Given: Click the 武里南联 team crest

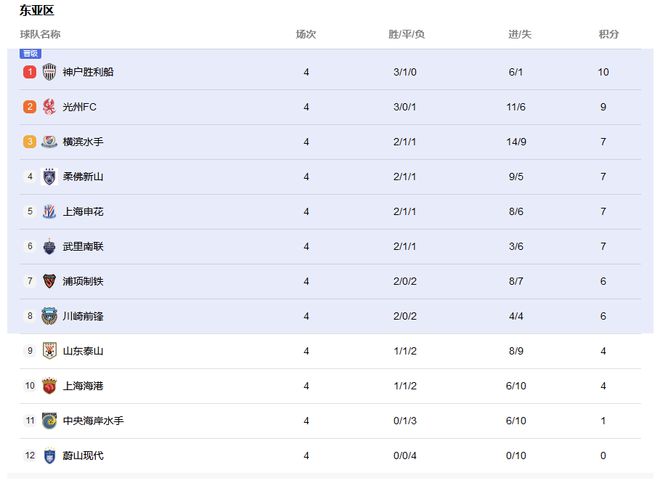Looking at the screenshot, I should (x=49, y=247).
